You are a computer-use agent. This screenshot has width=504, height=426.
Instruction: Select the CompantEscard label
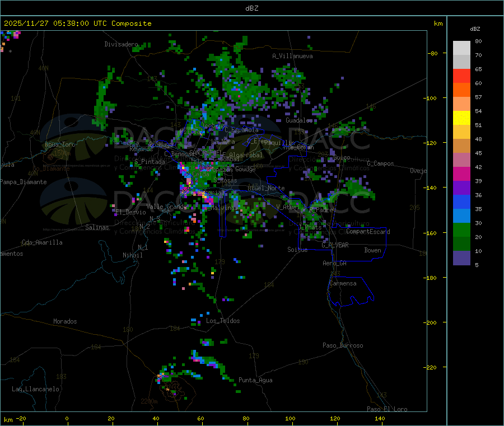click(368, 232)
